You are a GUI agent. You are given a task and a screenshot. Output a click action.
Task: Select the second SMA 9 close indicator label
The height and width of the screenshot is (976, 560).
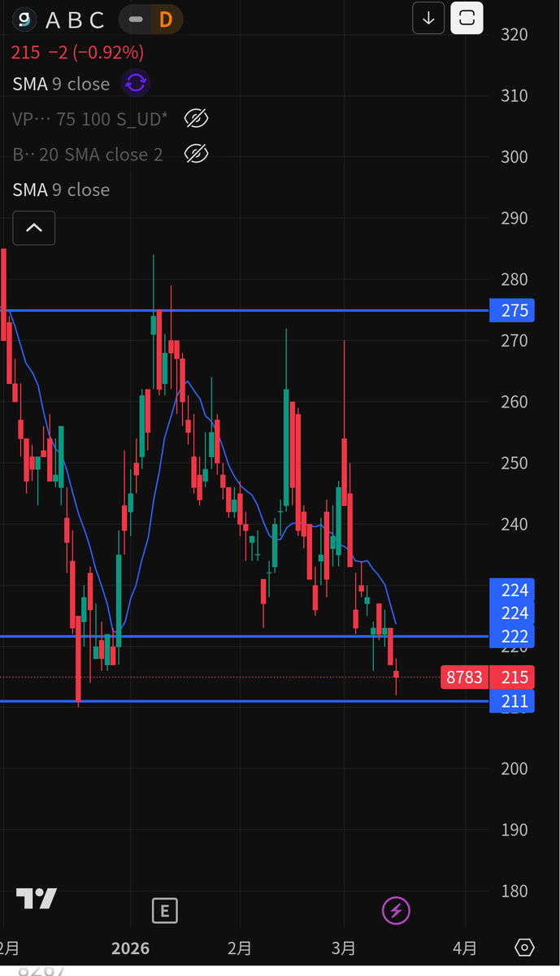click(61, 190)
